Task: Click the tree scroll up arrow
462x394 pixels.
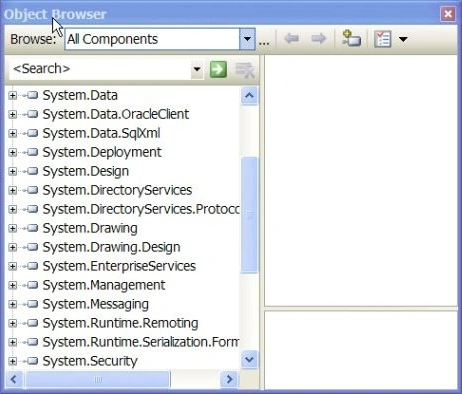Action: click(249, 96)
